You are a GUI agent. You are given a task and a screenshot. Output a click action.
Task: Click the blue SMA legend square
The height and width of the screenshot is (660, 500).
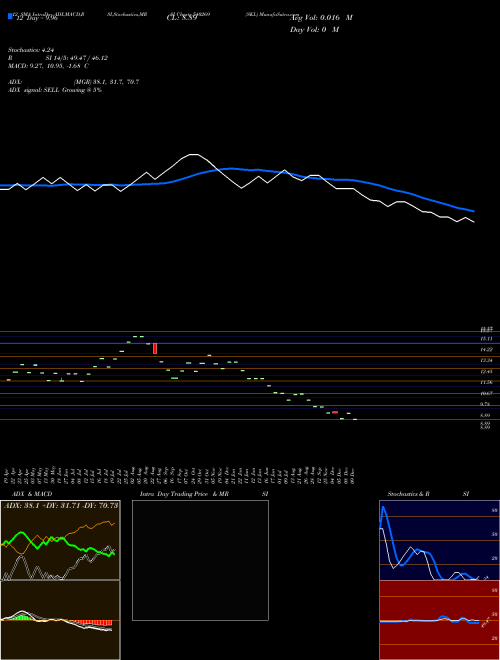[10, 16]
